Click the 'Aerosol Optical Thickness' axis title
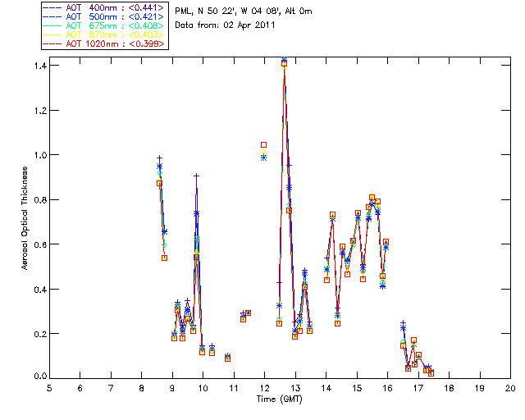525x420 pixels. tap(24, 218)
